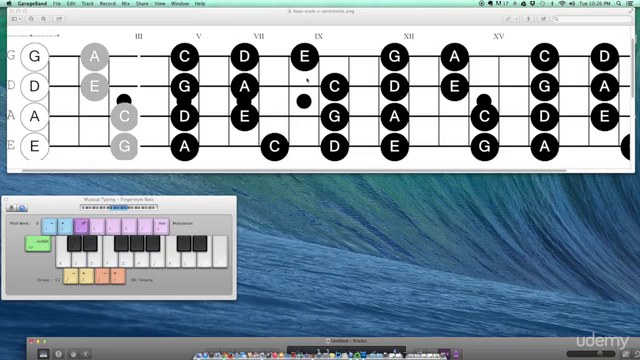The image size is (640, 360).
Task: Click the rotate icon in Preview toolbar
Action: tap(528, 19)
